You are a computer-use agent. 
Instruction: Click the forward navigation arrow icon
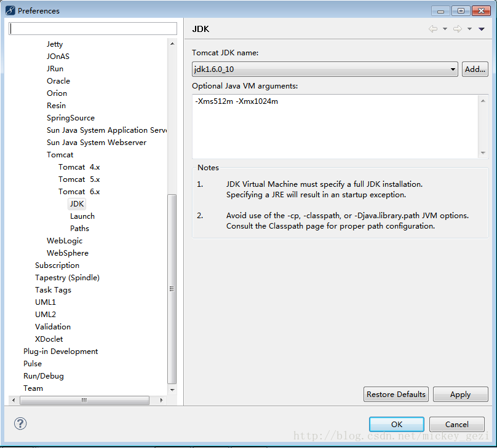point(458,29)
